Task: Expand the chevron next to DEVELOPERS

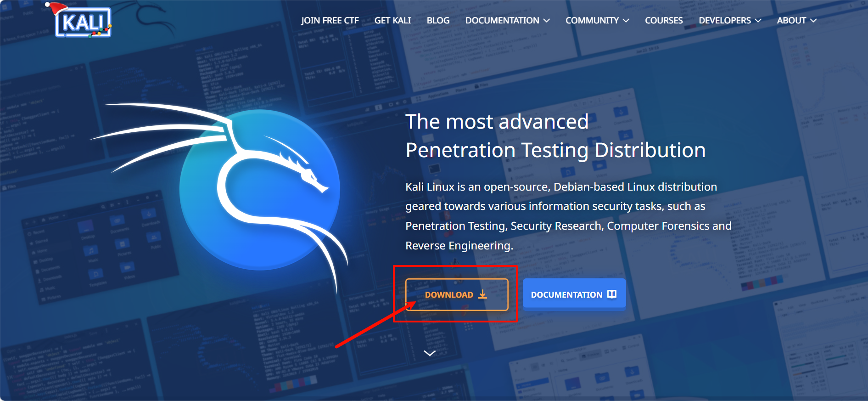Action: coord(758,21)
